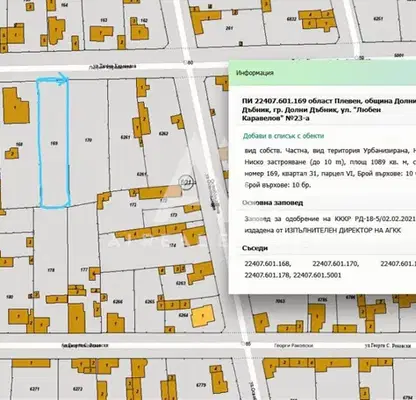Select neighbor ID 22407.601.5001
The image size is (416, 400).
tap(317, 275)
